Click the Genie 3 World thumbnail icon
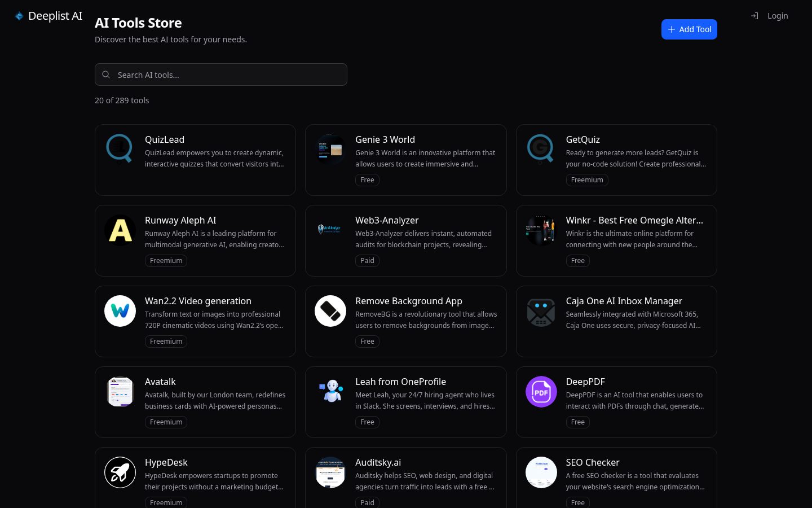Viewport: 812px width, 508px height. [x=330, y=150]
